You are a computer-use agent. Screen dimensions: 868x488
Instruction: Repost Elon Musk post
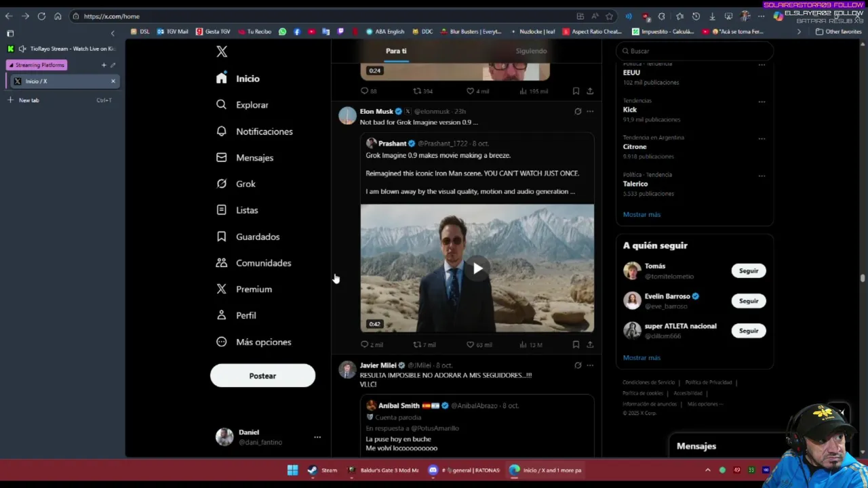click(425, 344)
